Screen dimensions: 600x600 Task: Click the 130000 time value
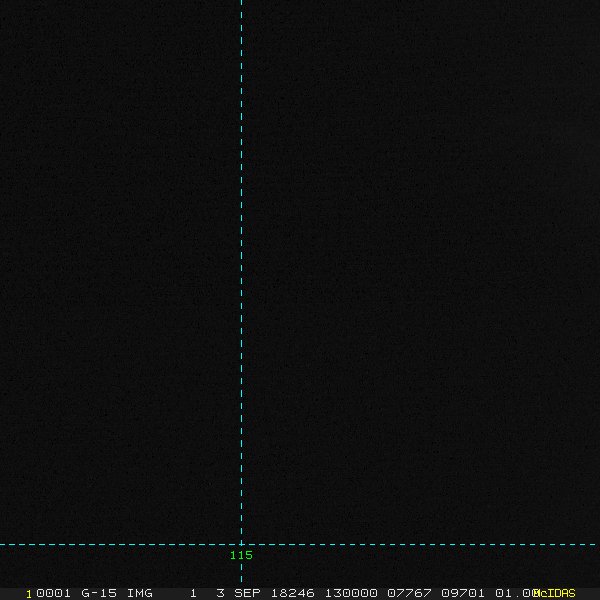[x=350, y=593]
